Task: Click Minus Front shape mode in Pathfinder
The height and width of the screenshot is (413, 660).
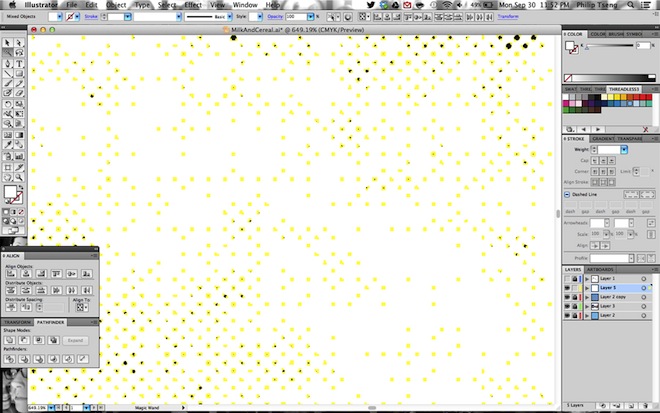Action: [24, 340]
